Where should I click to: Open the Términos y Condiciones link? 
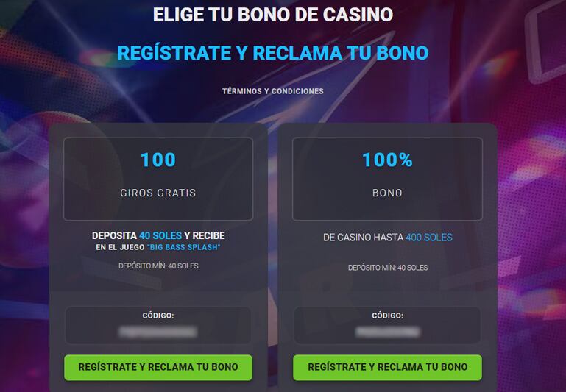click(272, 91)
